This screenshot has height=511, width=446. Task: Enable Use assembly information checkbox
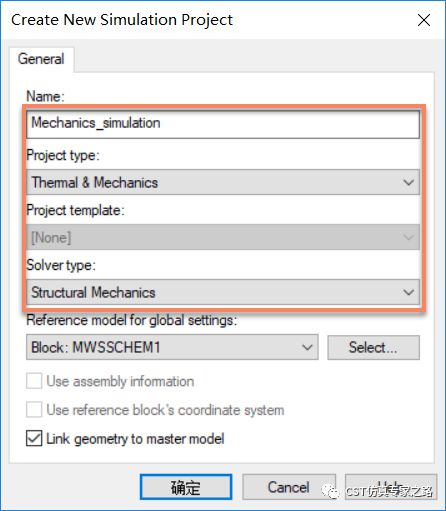coord(34,381)
